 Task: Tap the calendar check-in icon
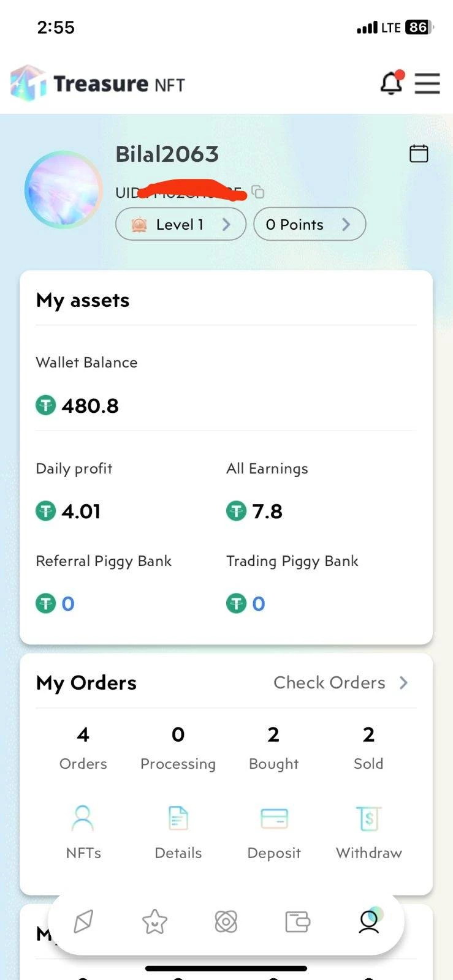[419, 153]
